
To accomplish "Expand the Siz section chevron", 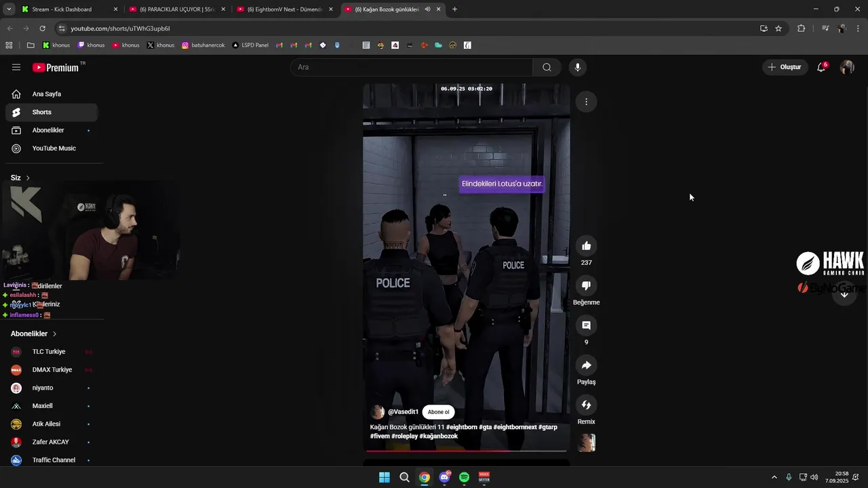I will tap(28, 178).
